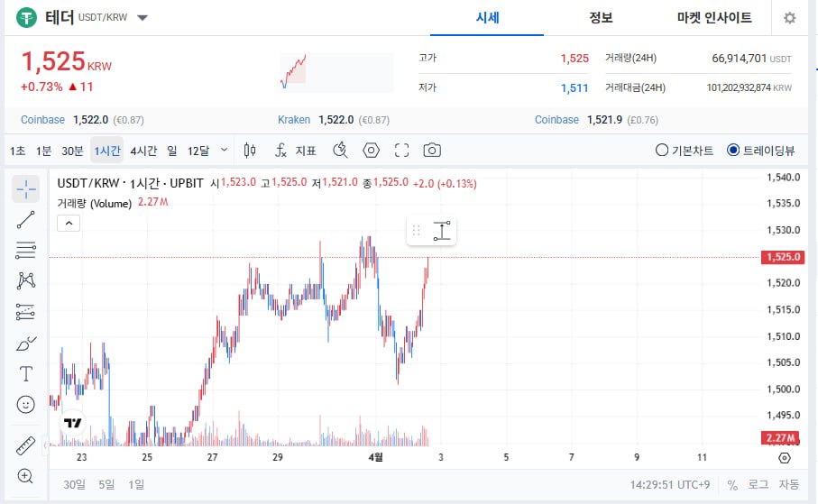Collapse the chart legend indicator list
818x504 pixels.
pos(69,224)
